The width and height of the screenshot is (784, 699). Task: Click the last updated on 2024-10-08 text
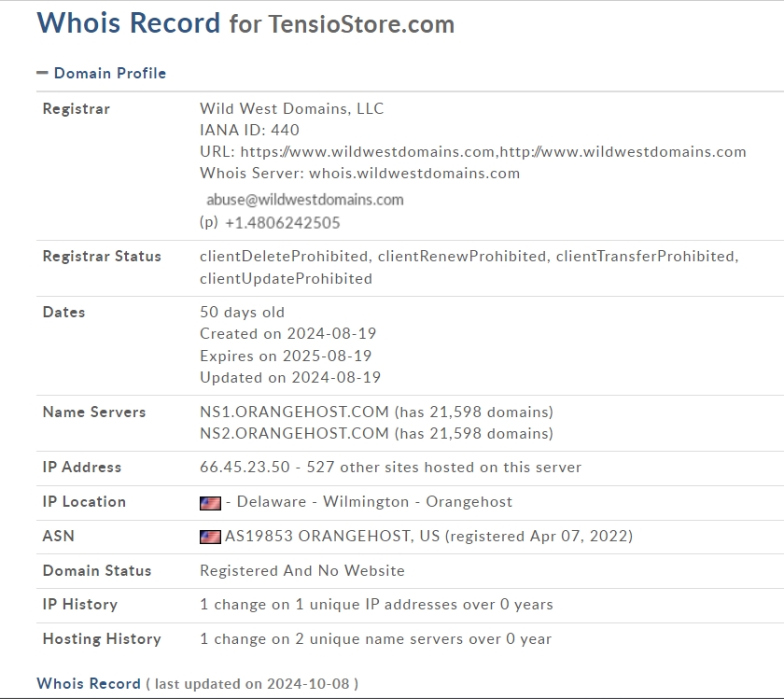(x=252, y=683)
